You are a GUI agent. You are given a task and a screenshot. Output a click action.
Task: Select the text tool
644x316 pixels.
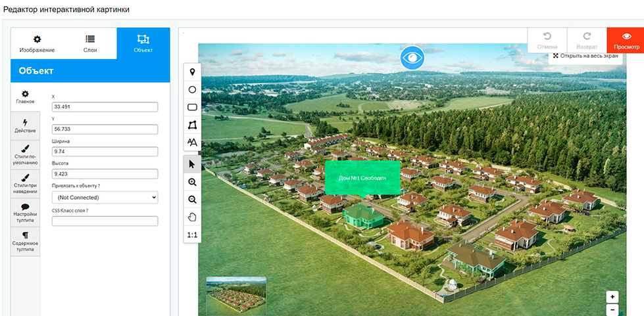(x=192, y=142)
